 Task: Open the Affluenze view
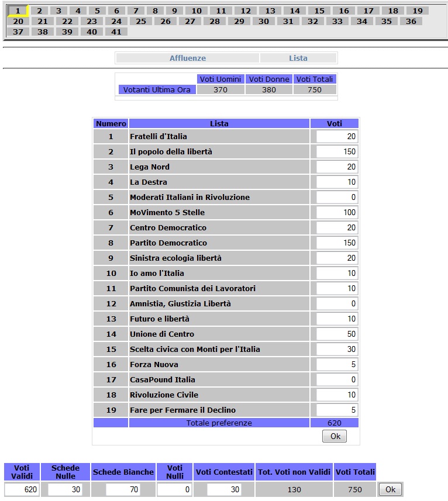click(188, 58)
